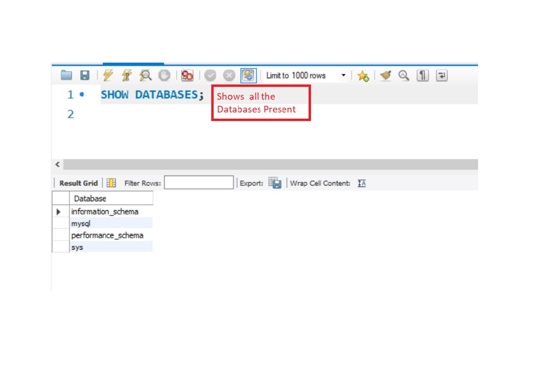Click the Filter Rows input box
Viewport: 555px width, 392px height.
tap(199, 183)
